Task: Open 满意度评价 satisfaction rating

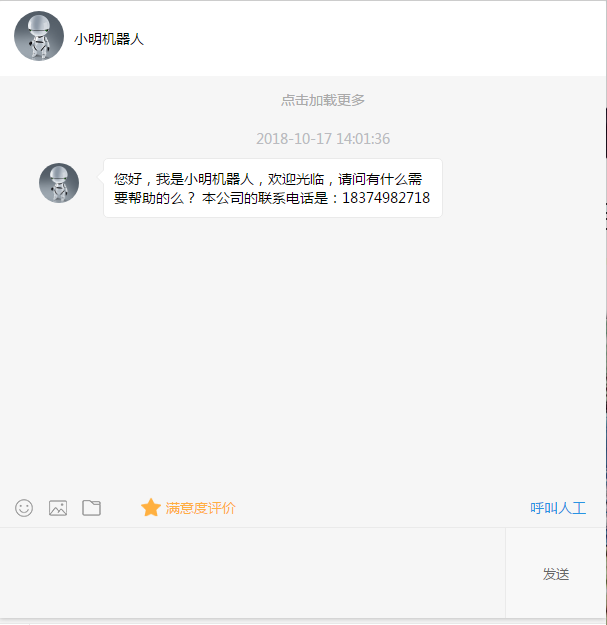Action: click(200, 508)
